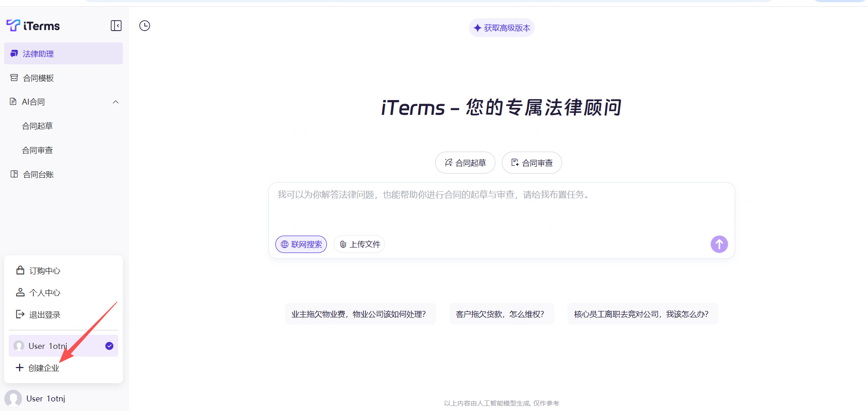Click the 订购中心 shopping bag icon
Viewport: 868px width, 411px height.
pyautogui.click(x=20, y=270)
